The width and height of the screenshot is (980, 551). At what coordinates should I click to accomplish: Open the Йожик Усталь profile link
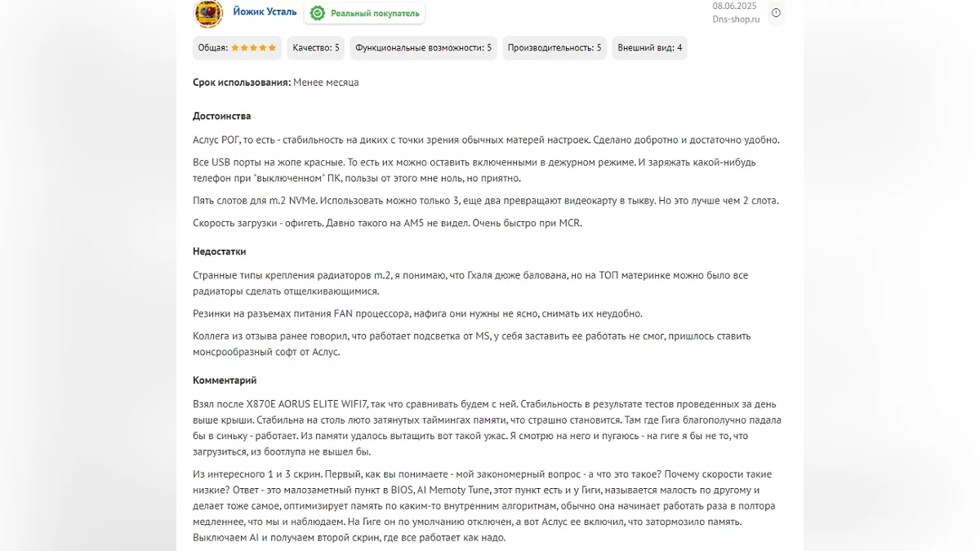pyautogui.click(x=265, y=12)
